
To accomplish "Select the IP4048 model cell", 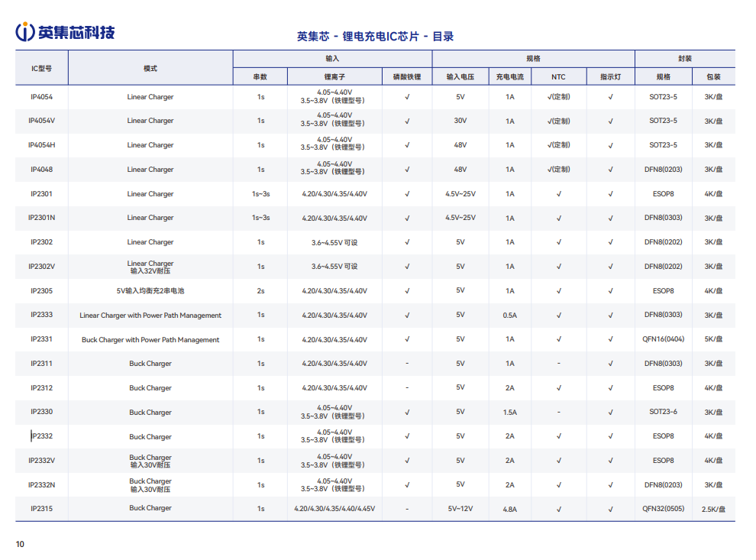I will click(x=41, y=170).
